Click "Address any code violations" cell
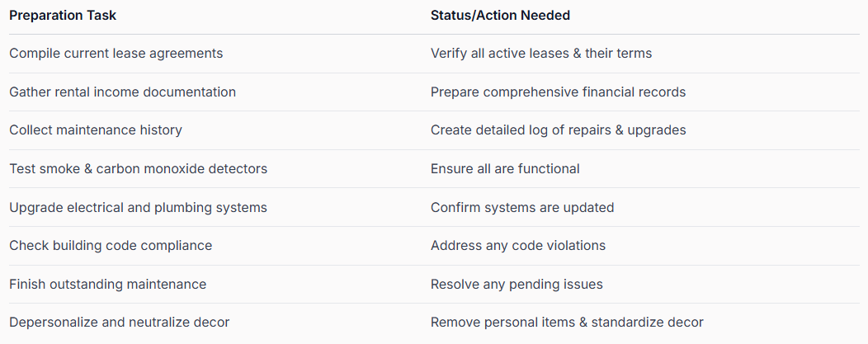This screenshot has height=344, width=868. (518, 246)
